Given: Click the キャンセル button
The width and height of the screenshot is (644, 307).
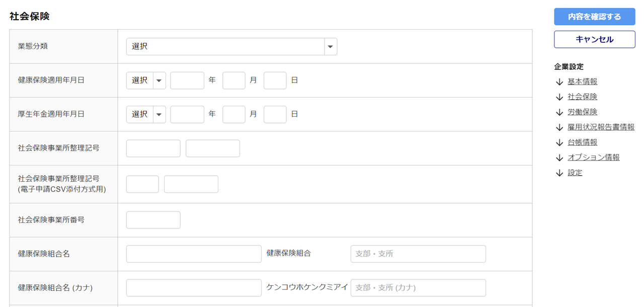Looking at the screenshot, I should (x=595, y=39).
